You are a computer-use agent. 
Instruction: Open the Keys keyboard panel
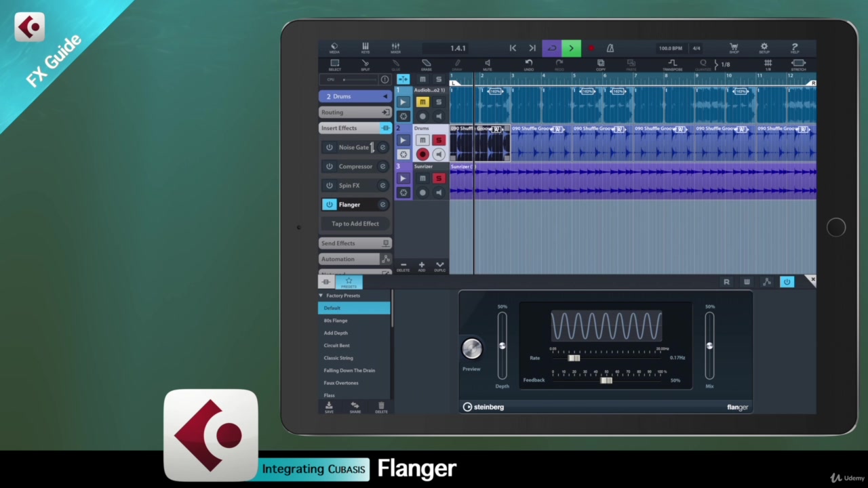coord(366,48)
